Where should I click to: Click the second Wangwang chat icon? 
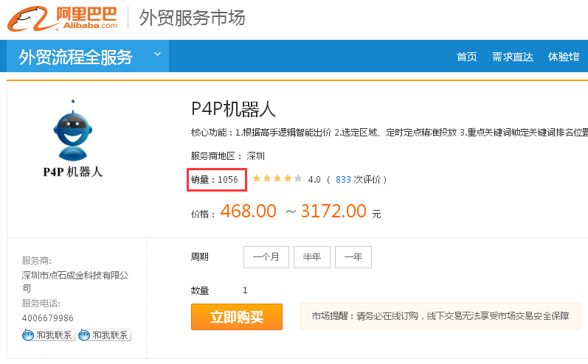point(84,335)
